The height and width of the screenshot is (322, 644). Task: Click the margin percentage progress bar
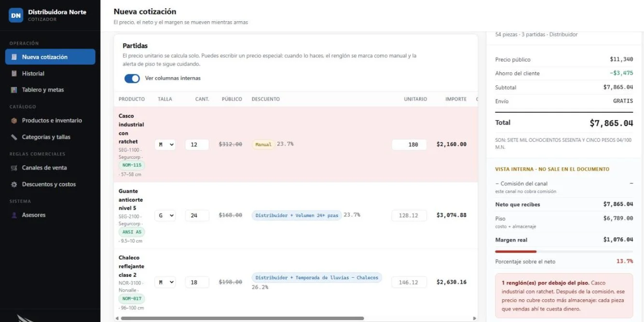coord(564,252)
